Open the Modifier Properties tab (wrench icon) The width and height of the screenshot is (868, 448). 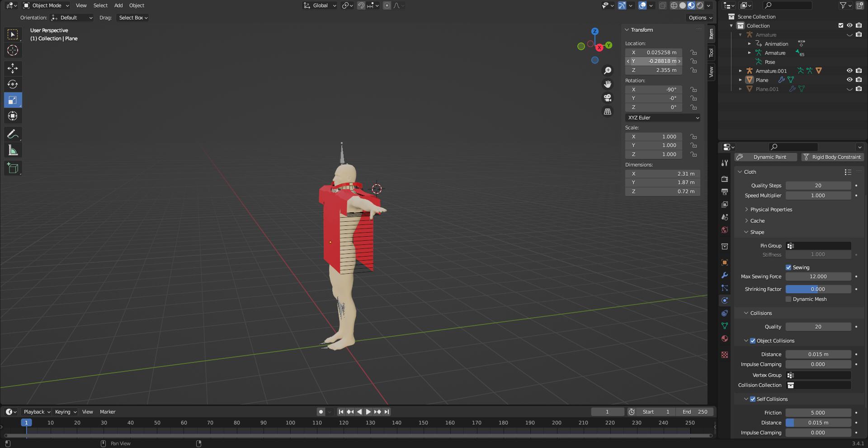coord(725,275)
